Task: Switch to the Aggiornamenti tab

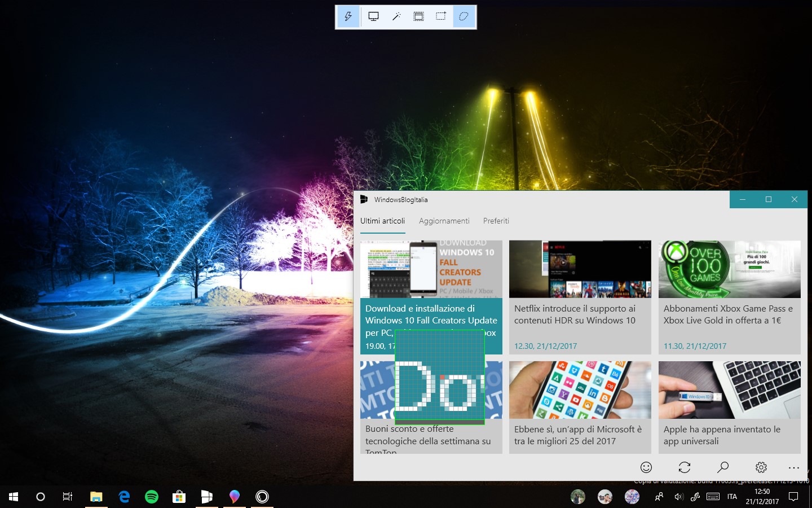Action: pos(444,221)
